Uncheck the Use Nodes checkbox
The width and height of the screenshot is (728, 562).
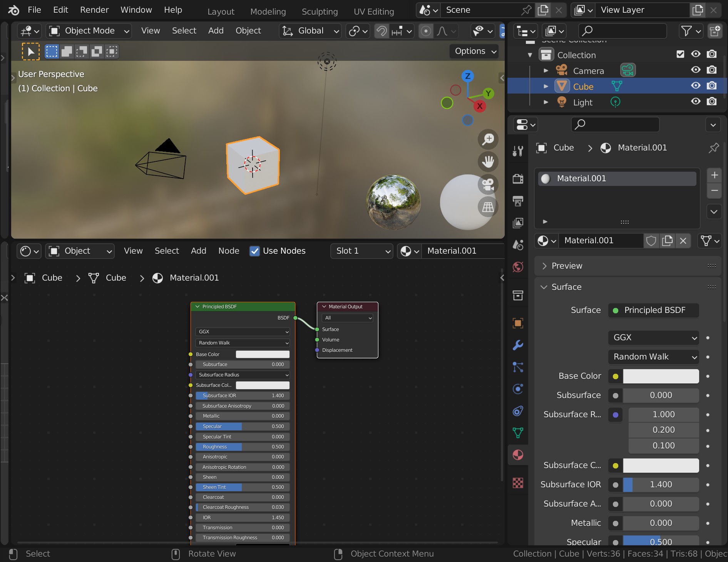point(254,251)
